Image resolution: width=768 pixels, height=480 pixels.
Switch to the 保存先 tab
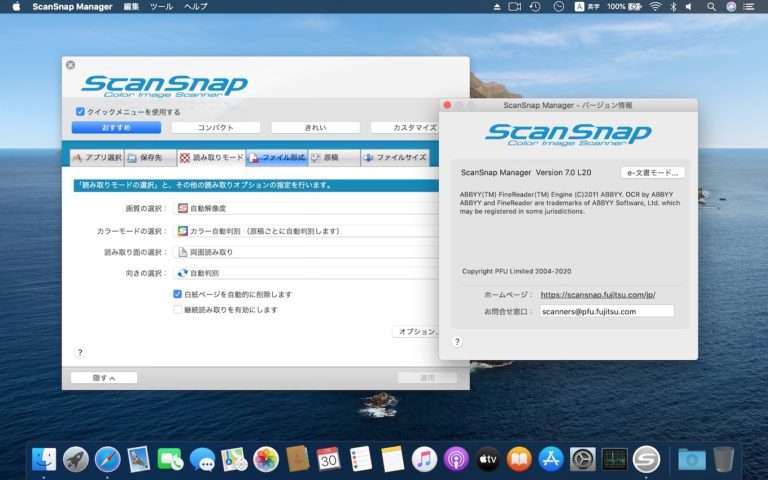coord(150,158)
